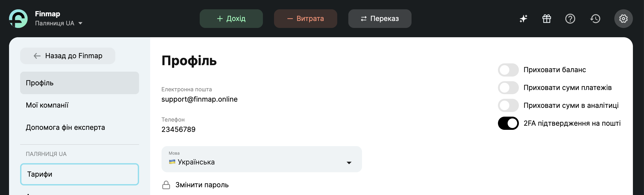
Task: Click the green Дохід button
Action: 231,19
